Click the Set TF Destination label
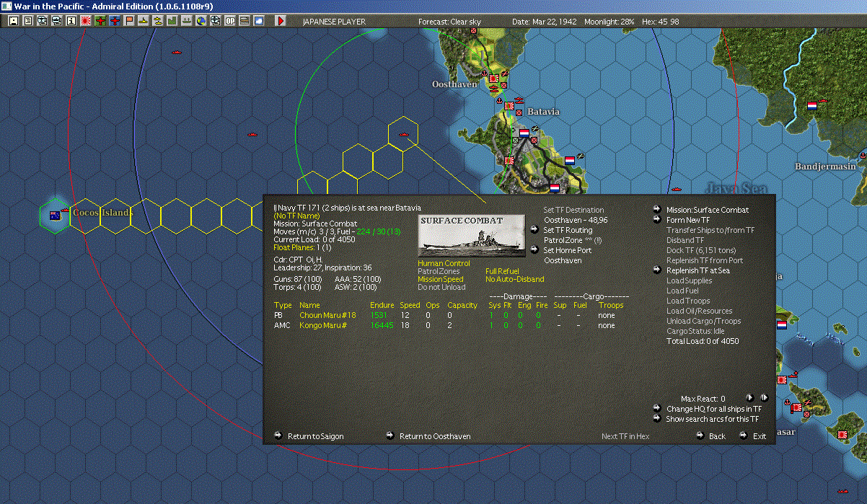The height and width of the screenshot is (504, 867). point(573,210)
